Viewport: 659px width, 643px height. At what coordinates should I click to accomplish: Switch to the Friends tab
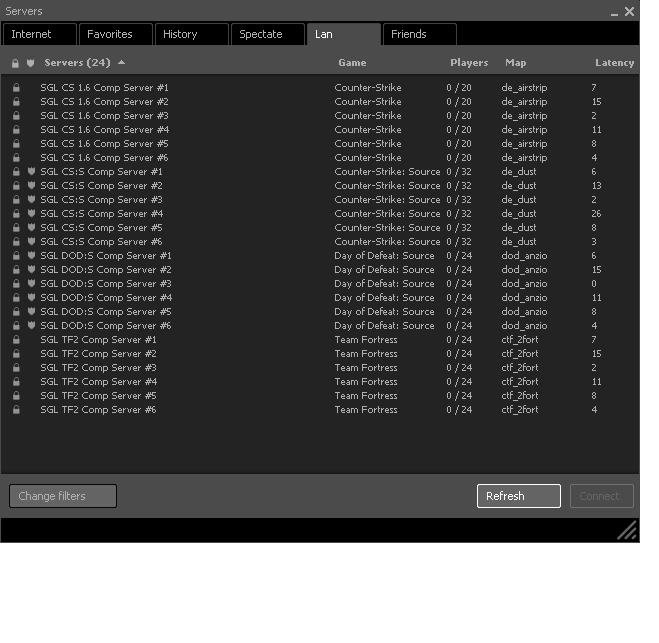pyautogui.click(x=419, y=34)
